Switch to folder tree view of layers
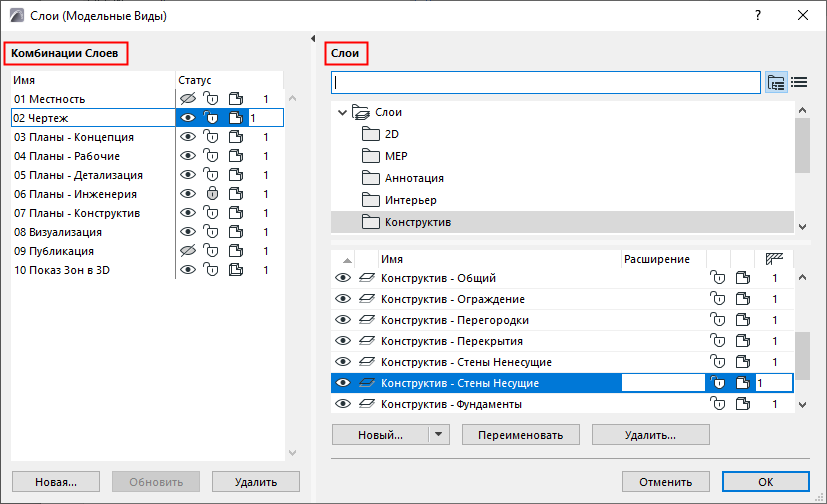This screenshot has width=827, height=504. pyautogui.click(x=777, y=82)
